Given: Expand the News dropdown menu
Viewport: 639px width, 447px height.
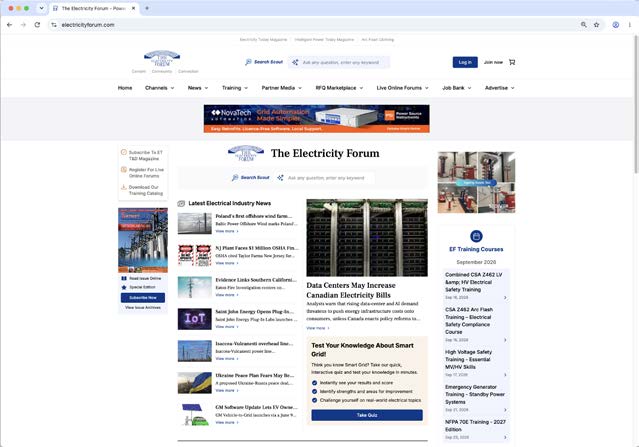Looking at the screenshot, I should (198, 88).
